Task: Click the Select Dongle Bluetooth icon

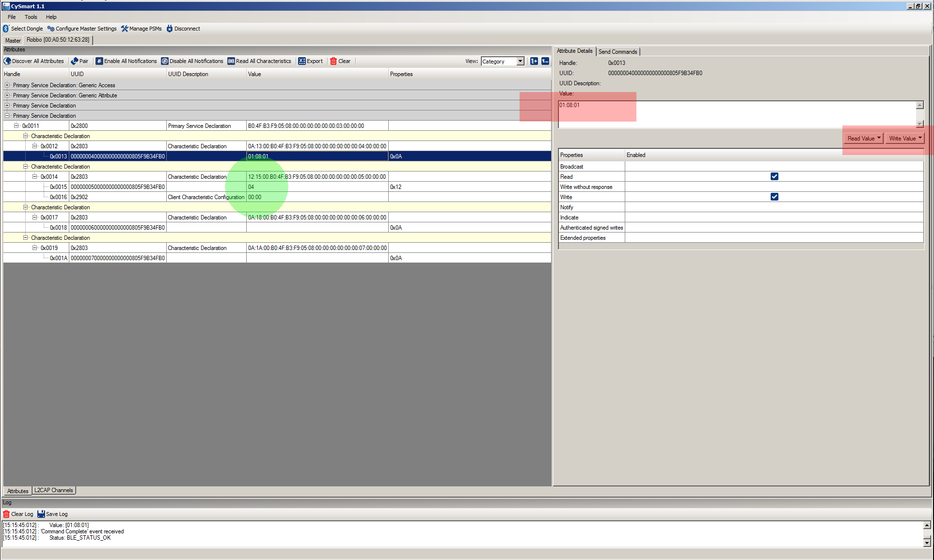Action: coord(6,29)
